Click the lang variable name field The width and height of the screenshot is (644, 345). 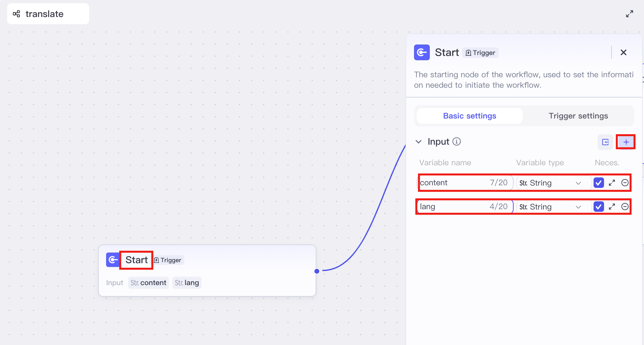click(465, 207)
